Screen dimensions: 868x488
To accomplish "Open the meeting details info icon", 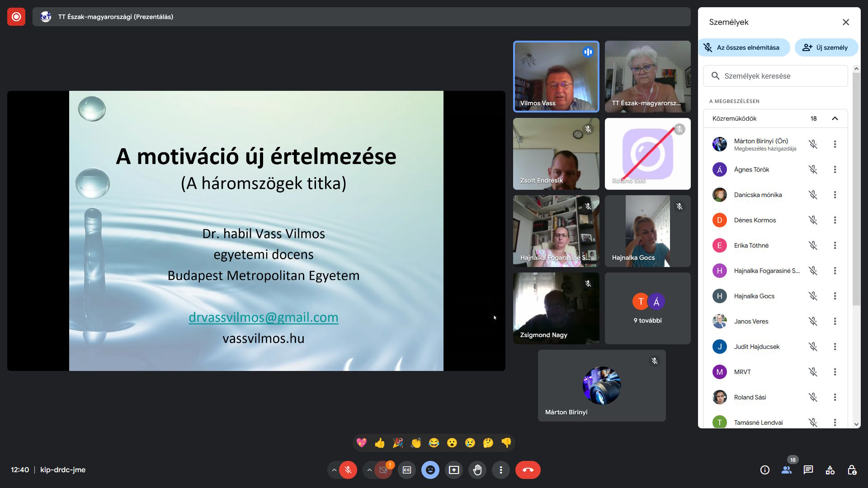I will click(x=764, y=470).
